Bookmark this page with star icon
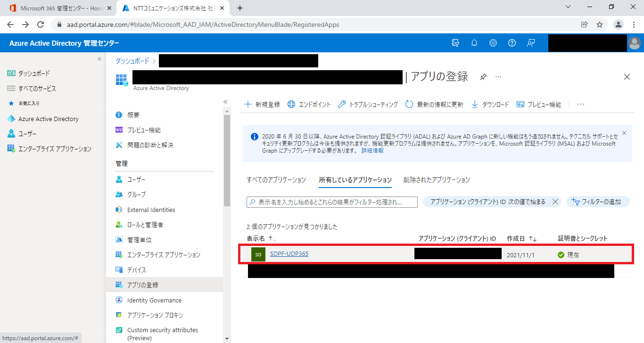Viewport: 644px width, 343px height. pyautogui.click(x=600, y=24)
